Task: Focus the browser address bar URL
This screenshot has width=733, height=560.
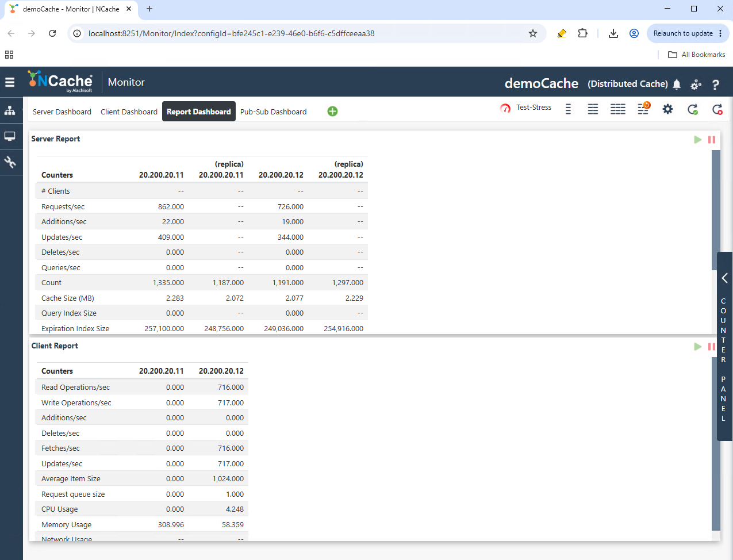Action: 232,33
